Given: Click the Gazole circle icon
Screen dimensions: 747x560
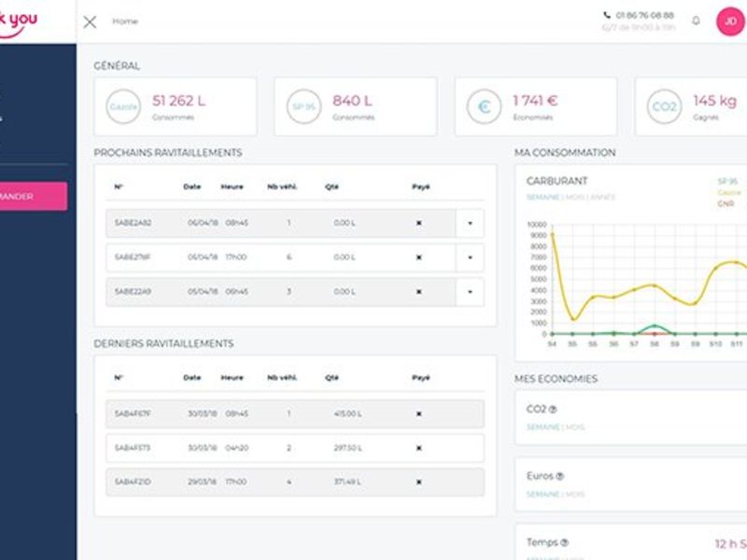Looking at the screenshot, I should (x=123, y=106).
